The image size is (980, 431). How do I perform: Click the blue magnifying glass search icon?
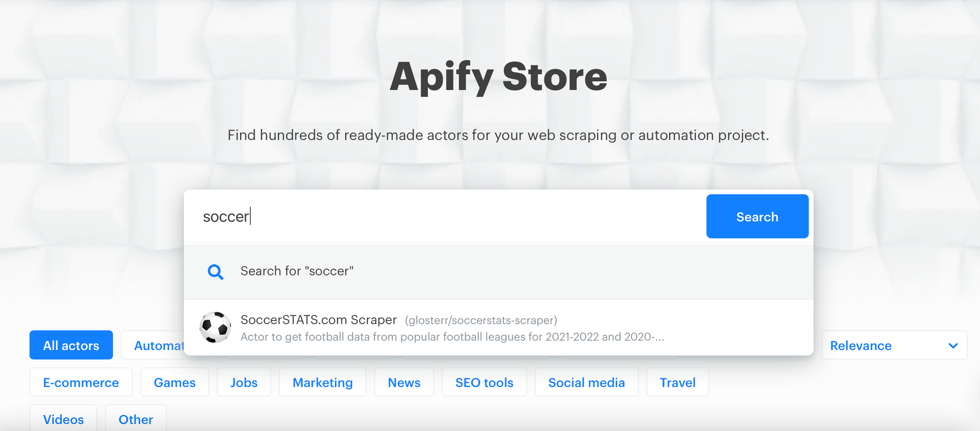pos(216,272)
